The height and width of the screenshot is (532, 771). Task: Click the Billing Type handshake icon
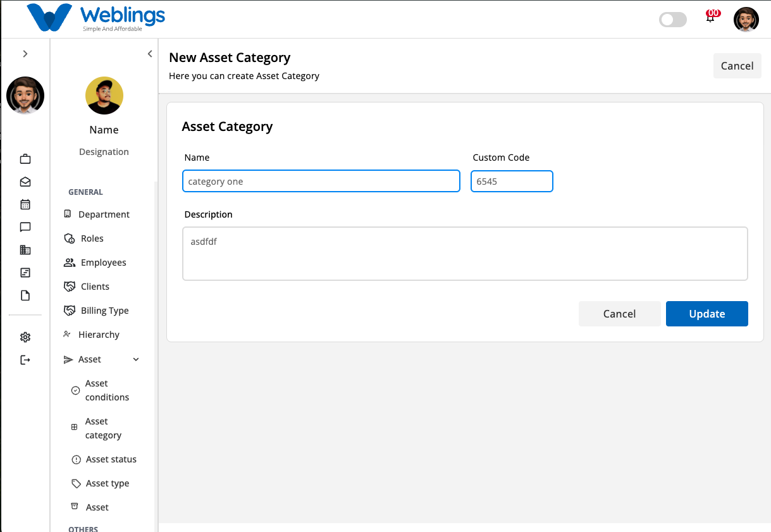70,311
